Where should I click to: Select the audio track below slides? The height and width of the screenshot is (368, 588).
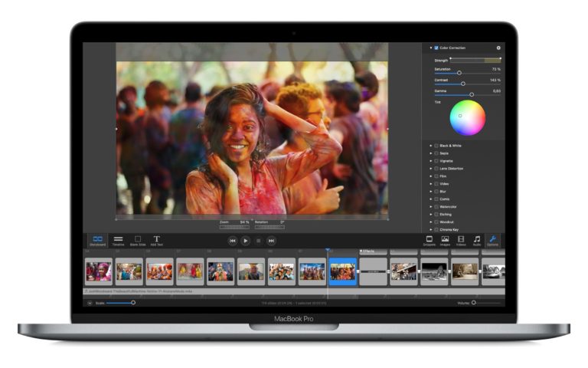pyautogui.click(x=294, y=291)
